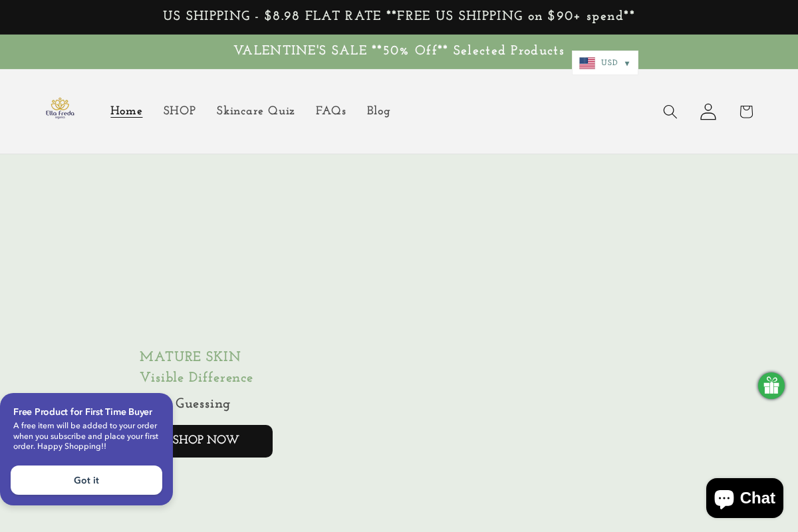Click the Valentine's Sale announcement banner

[399, 51]
